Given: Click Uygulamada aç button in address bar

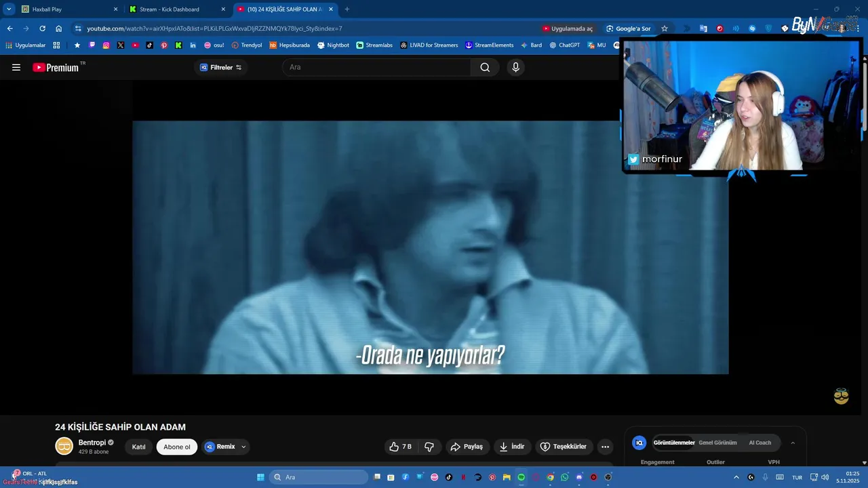Looking at the screenshot, I should [x=568, y=28].
